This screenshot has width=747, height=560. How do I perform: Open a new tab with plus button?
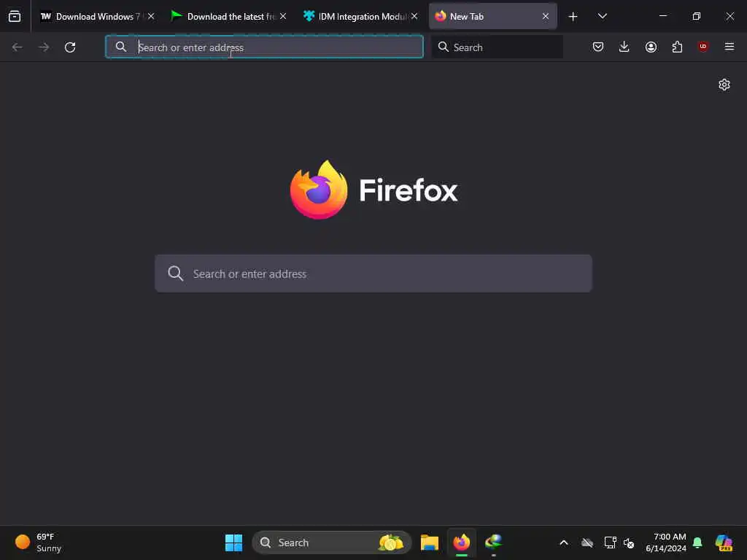[573, 17]
